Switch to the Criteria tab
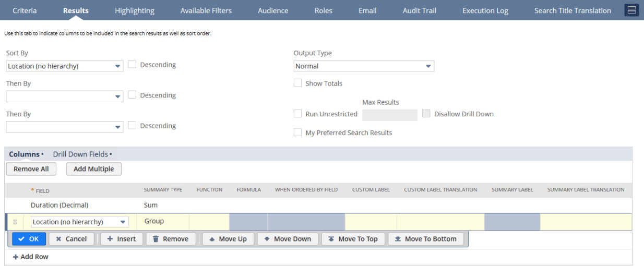The image size is (644, 266). coord(25,10)
